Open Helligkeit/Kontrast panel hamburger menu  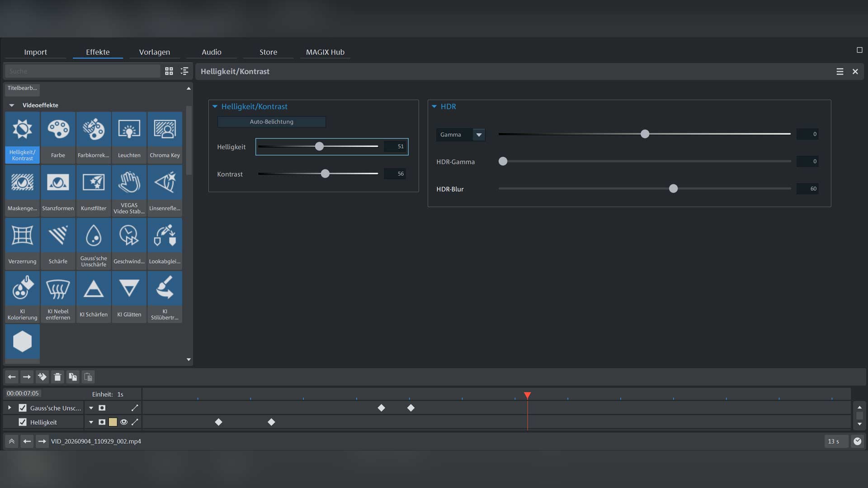point(840,71)
